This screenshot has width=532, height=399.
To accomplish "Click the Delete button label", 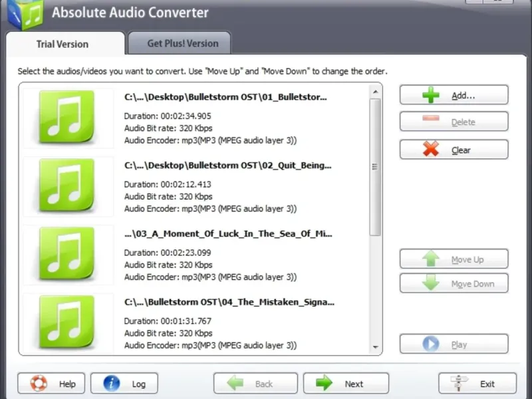I will 463,122.
